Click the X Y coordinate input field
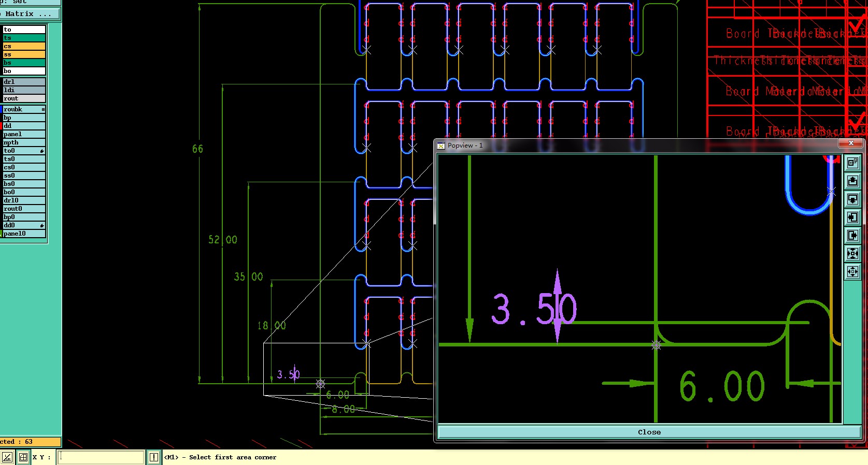The image size is (868, 465). click(x=101, y=457)
